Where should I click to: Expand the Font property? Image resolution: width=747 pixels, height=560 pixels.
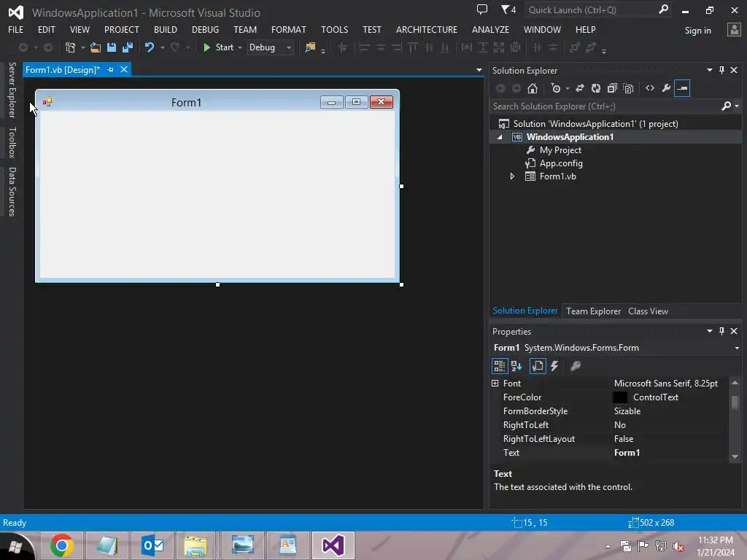(495, 384)
